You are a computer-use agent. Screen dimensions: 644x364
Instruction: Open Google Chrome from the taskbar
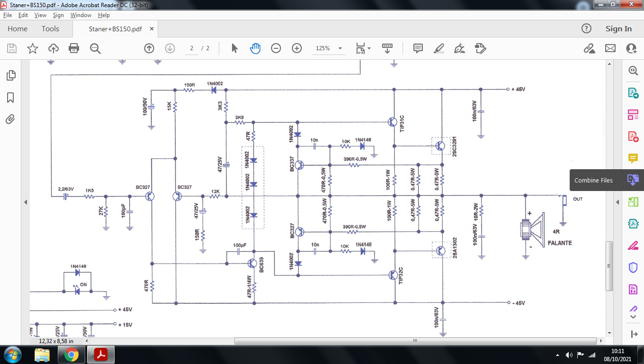(72, 355)
